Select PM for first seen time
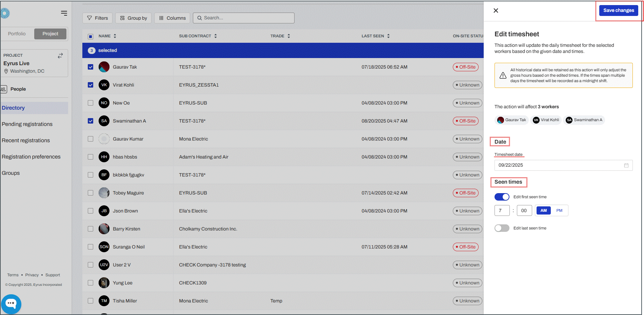 click(x=559, y=210)
